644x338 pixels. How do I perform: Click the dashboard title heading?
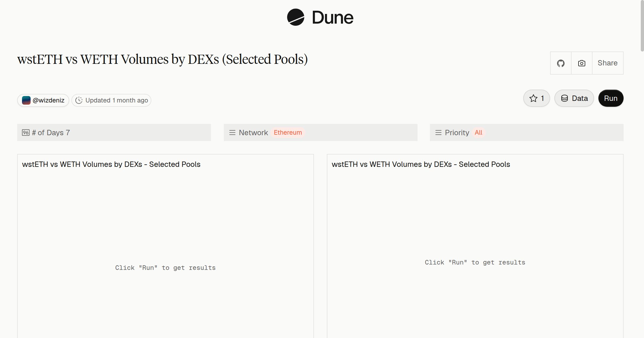(162, 59)
